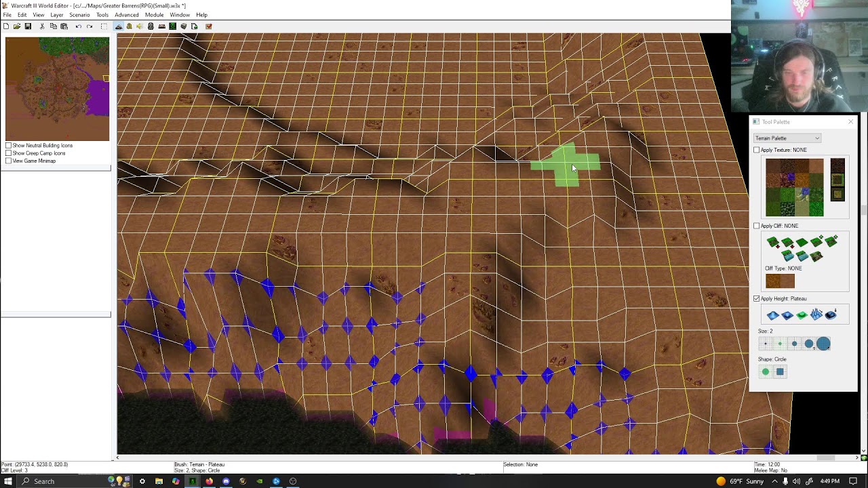
Task: Select the raise cliff by one tool
Action: click(x=816, y=242)
